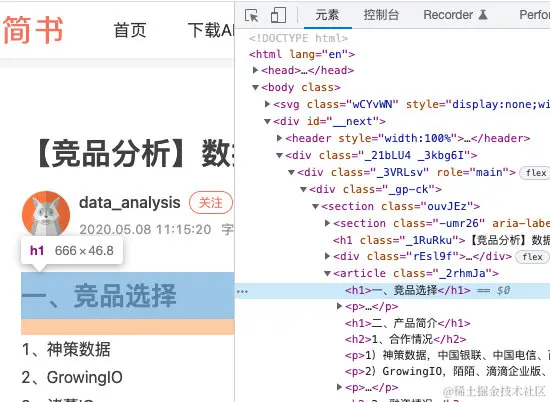Click the flex badge on _3VRLsv div
Screen dimensions: 550x402
(x=535, y=173)
